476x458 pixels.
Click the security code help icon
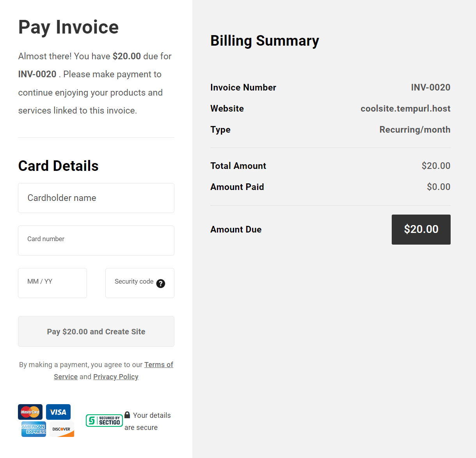pyautogui.click(x=161, y=284)
